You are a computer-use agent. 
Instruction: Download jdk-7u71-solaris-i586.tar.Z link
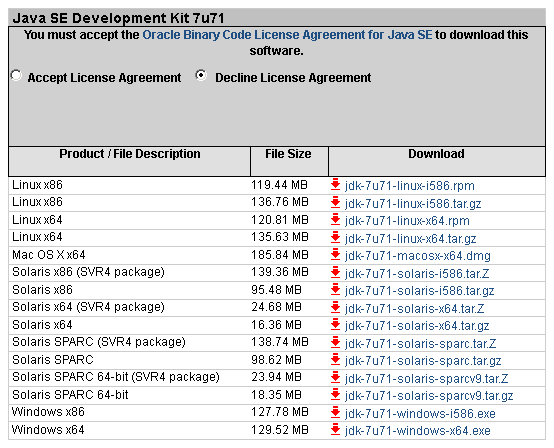pyautogui.click(x=417, y=273)
